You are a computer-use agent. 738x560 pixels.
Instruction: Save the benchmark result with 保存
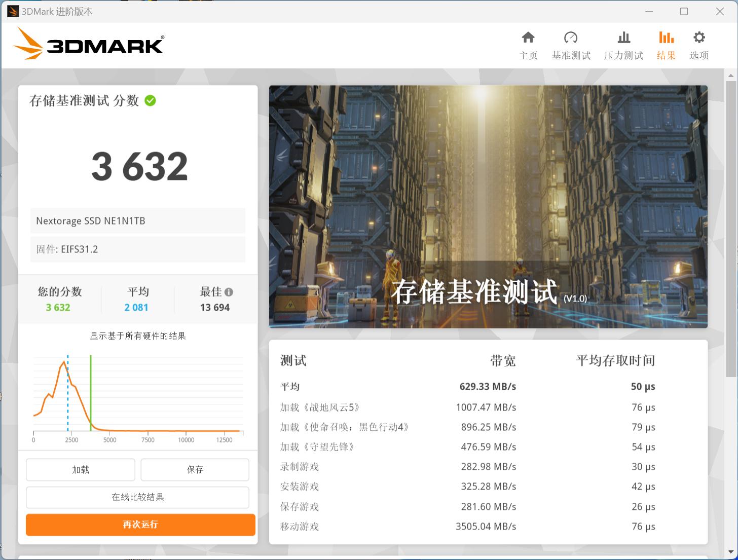(x=195, y=469)
